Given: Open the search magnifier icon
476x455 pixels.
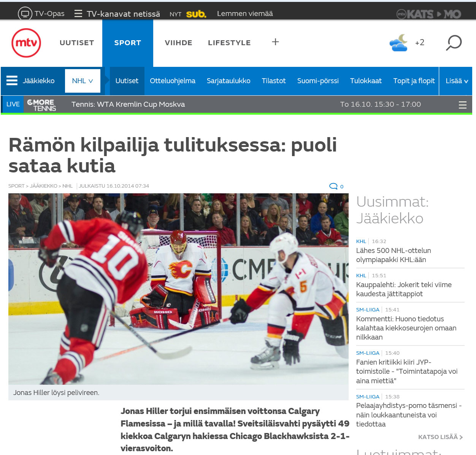Looking at the screenshot, I should 454,43.
